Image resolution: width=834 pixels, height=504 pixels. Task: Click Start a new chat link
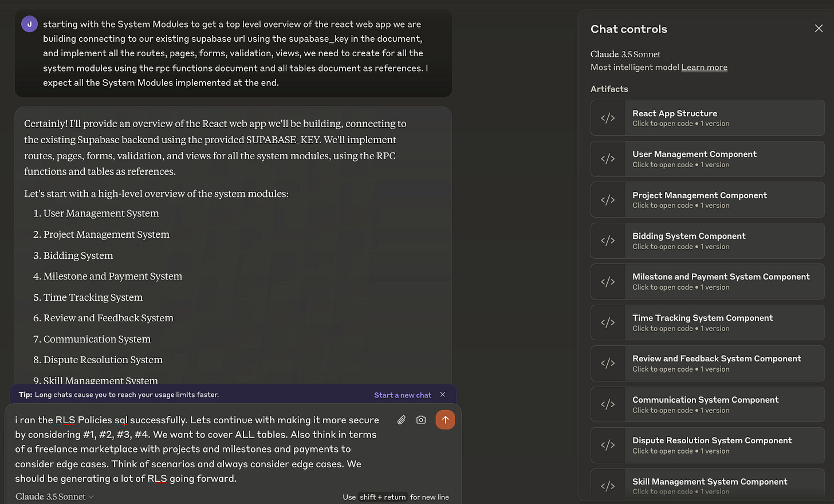[x=403, y=395]
